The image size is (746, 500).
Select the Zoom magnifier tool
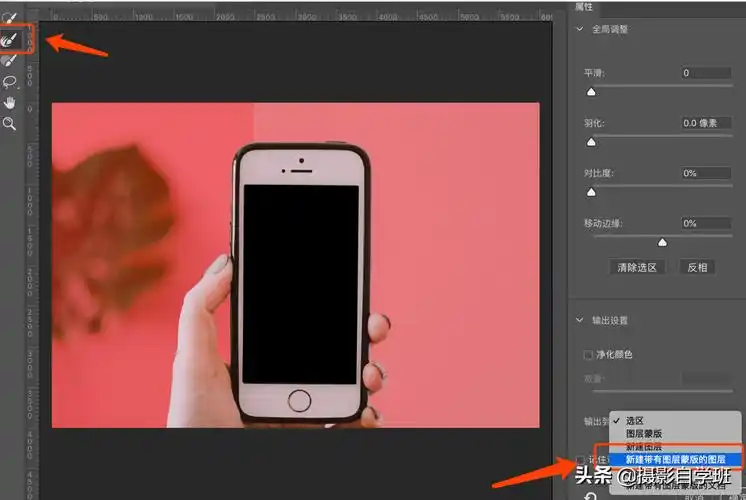pyautogui.click(x=10, y=124)
